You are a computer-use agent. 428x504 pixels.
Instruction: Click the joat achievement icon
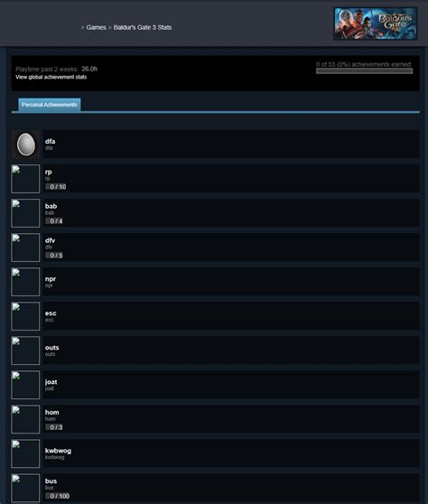tap(25, 385)
